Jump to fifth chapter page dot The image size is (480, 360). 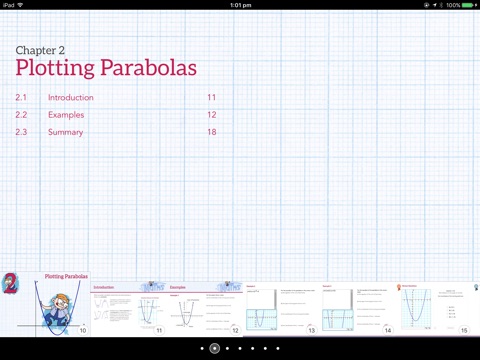tap(253, 348)
